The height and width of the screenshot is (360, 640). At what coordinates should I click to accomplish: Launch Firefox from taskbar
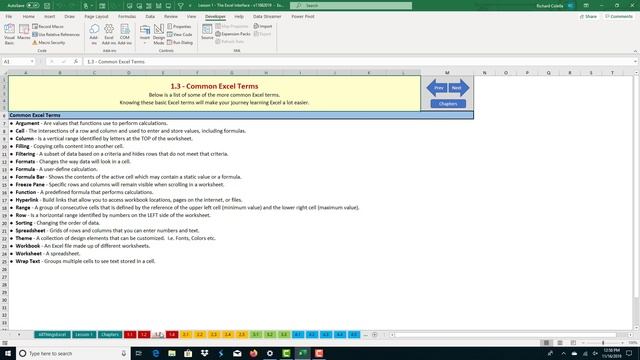tap(253, 353)
